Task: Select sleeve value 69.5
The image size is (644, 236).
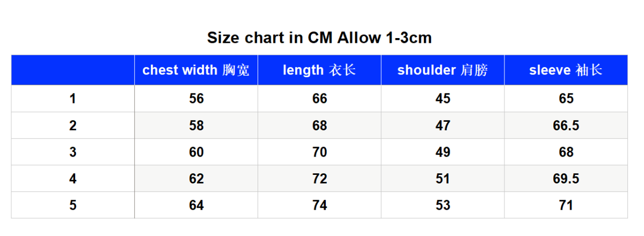Action: 566,179
